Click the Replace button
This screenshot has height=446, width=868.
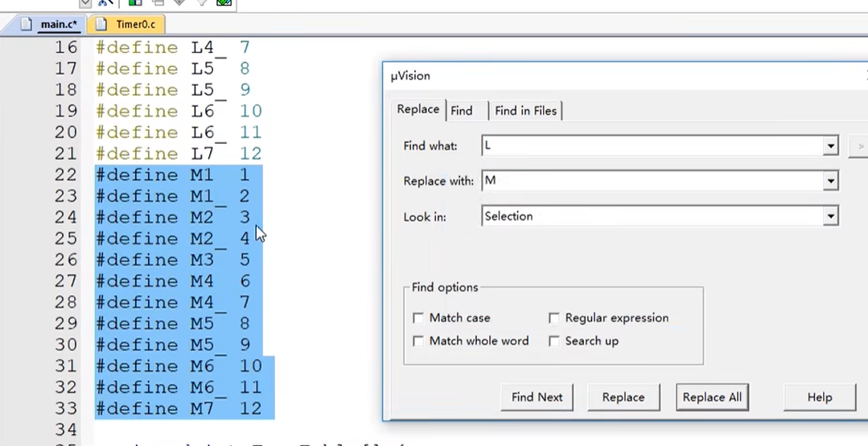623,397
